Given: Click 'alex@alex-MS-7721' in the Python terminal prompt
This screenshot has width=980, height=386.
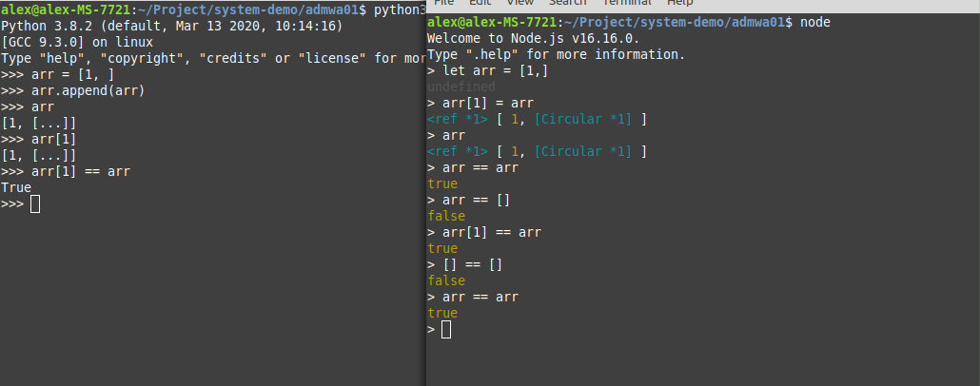Looking at the screenshot, I should click(67, 10).
